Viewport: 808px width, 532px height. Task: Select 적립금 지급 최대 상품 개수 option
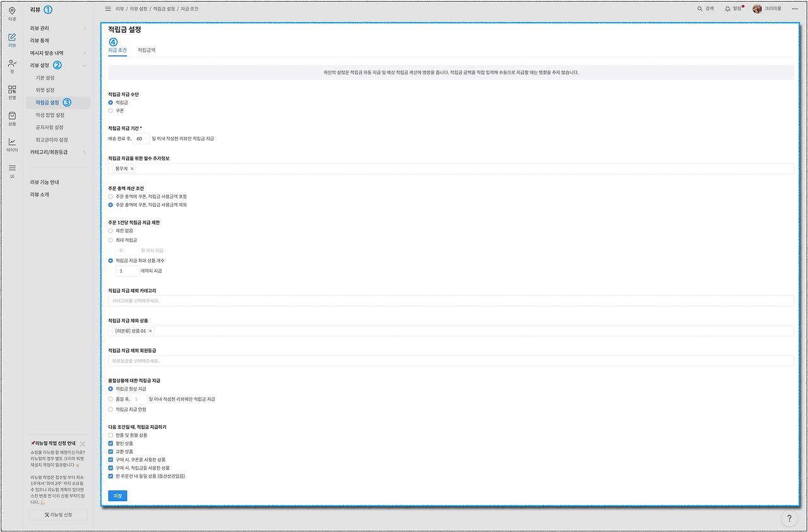(x=110, y=260)
